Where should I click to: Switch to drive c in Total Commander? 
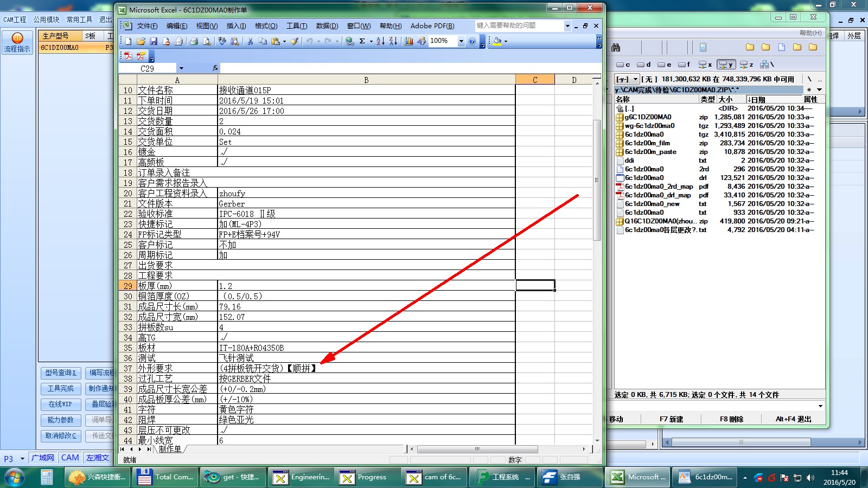coord(623,65)
